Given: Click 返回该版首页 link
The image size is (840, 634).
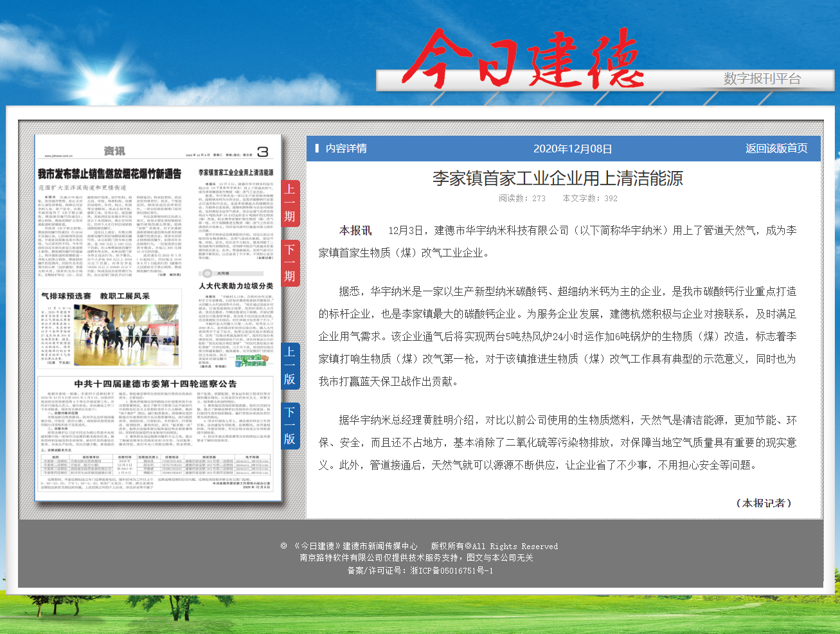Looking at the screenshot, I should click(776, 149).
